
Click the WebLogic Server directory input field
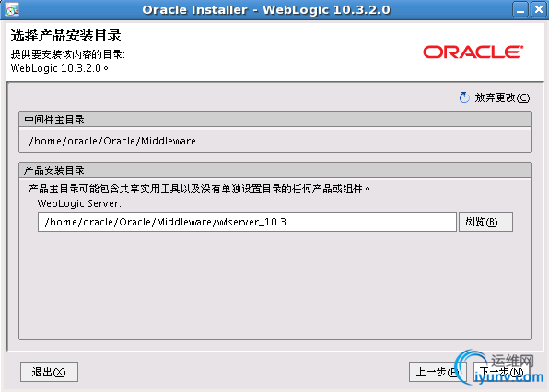(x=247, y=222)
